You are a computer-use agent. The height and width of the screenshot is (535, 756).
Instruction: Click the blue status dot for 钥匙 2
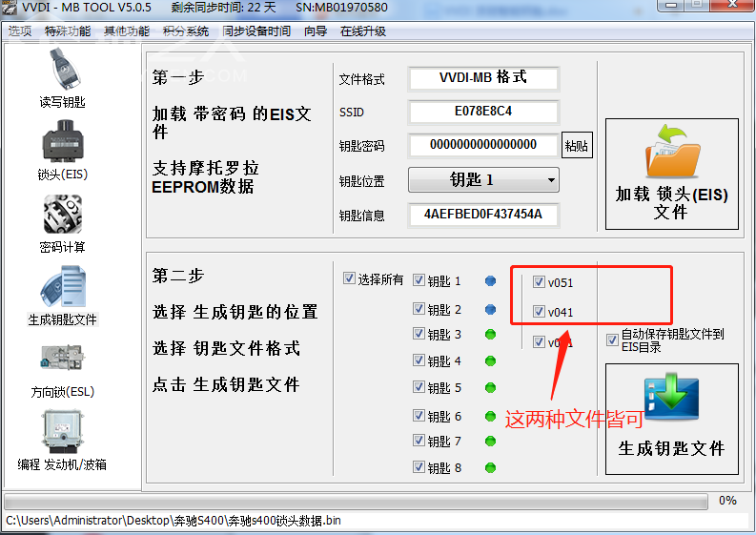(x=490, y=309)
